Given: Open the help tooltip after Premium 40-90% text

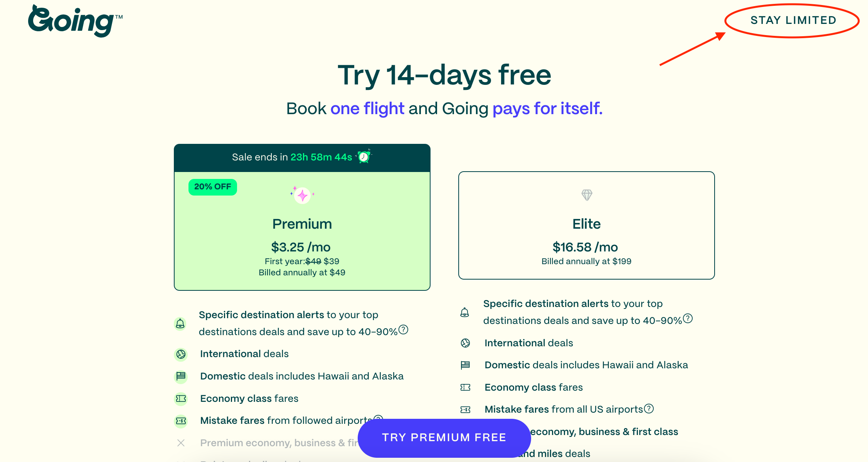Looking at the screenshot, I should click(x=403, y=330).
